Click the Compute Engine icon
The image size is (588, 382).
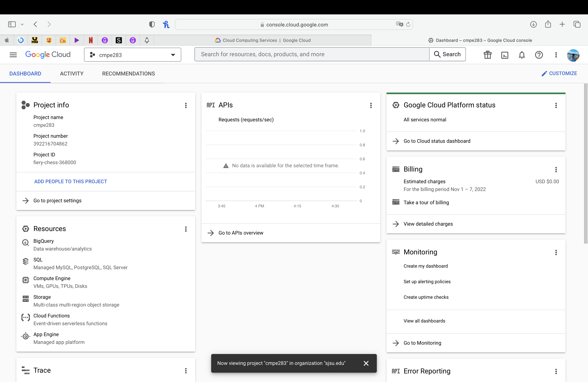[x=26, y=280]
